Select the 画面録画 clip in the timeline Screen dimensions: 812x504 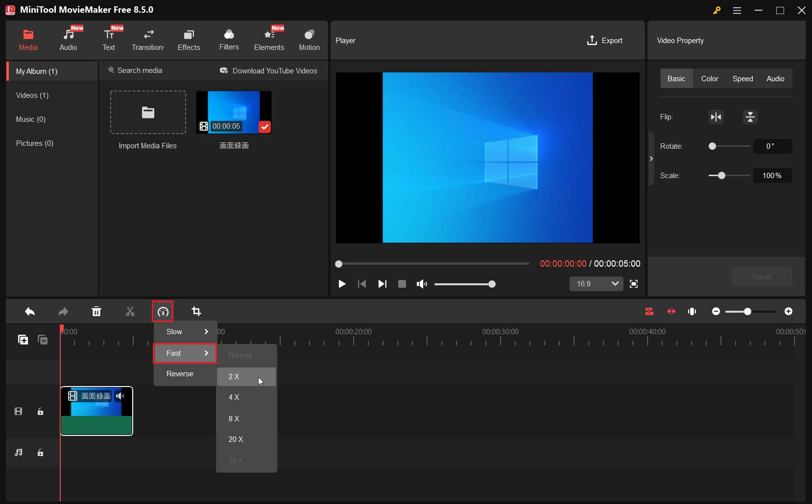click(x=96, y=411)
